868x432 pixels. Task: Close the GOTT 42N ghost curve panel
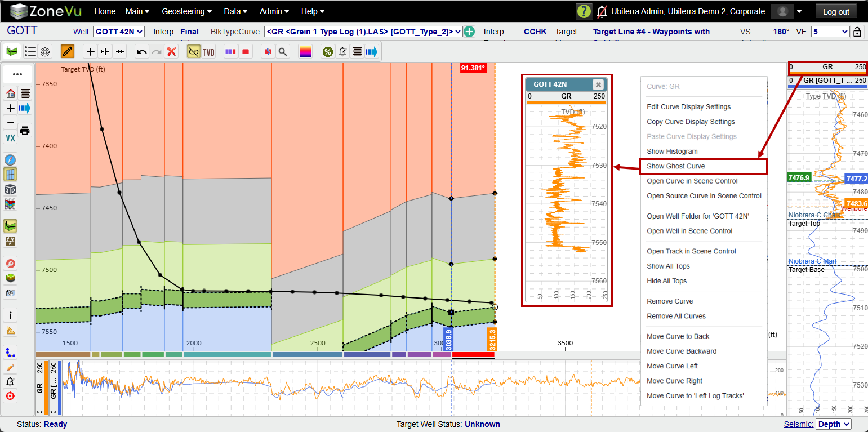pyautogui.click(x=598, y=84)
